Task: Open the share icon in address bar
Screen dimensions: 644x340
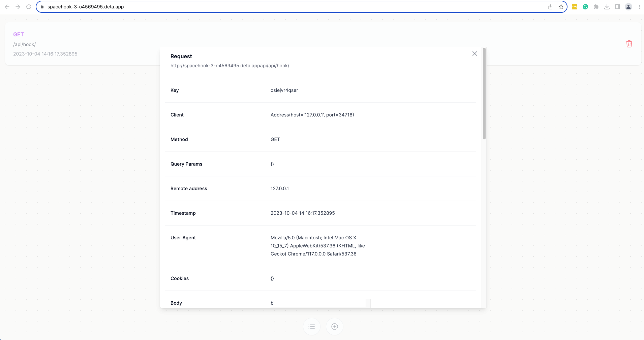Action: pos(550,7)
